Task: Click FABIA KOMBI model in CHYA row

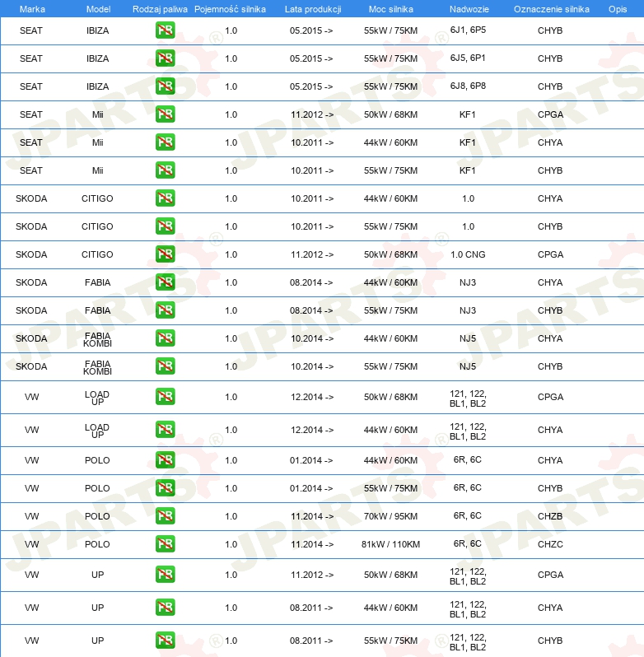Action: [98, 339]
